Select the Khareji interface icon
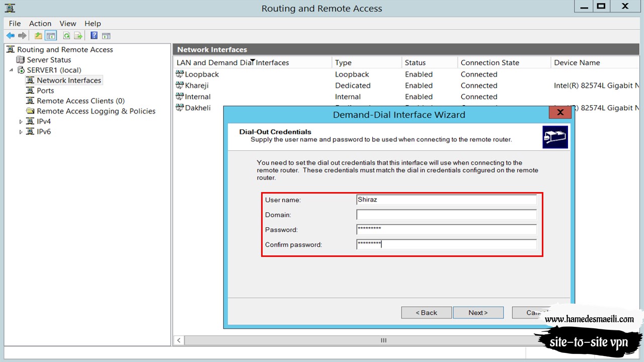The image size is (644, 362). [x=180, y=85]
